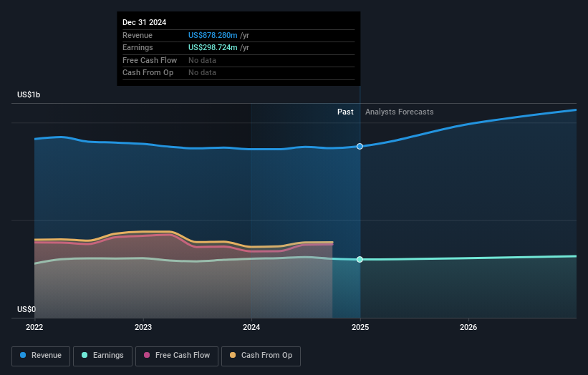Click the US$878.280m revenue value
The height and width of the screenshot is (375, 588).
213,35
